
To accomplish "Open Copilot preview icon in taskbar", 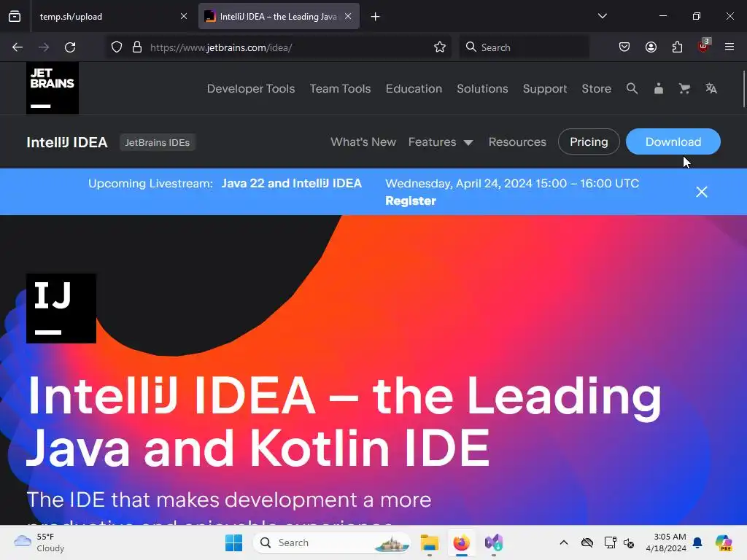I will (x=724, y=542).
